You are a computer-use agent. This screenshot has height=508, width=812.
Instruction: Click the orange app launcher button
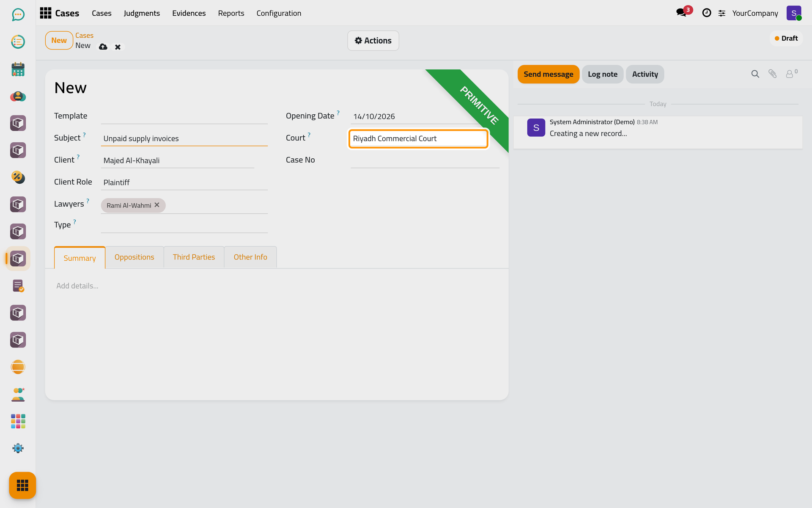pyautogui.click(x=22, y=485)
